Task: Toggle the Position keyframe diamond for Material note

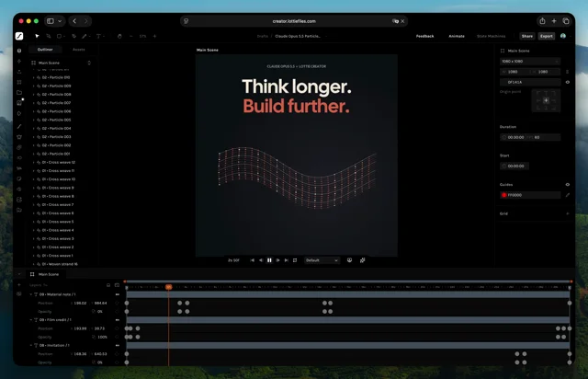Action: tap(117, 303)
